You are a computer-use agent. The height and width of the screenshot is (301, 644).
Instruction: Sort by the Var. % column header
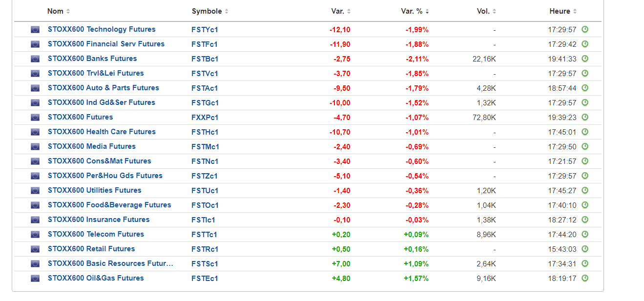click(416, 11)
